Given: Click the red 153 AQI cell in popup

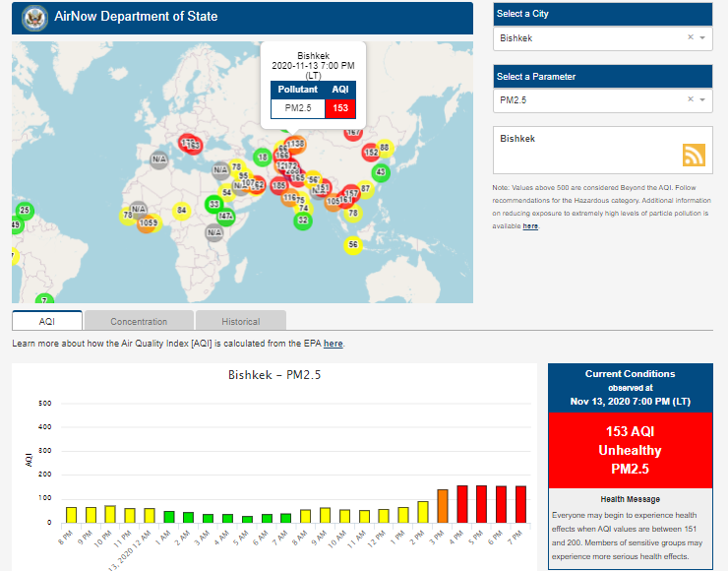Looking at the screenshot, I should (x=340, y=108).
